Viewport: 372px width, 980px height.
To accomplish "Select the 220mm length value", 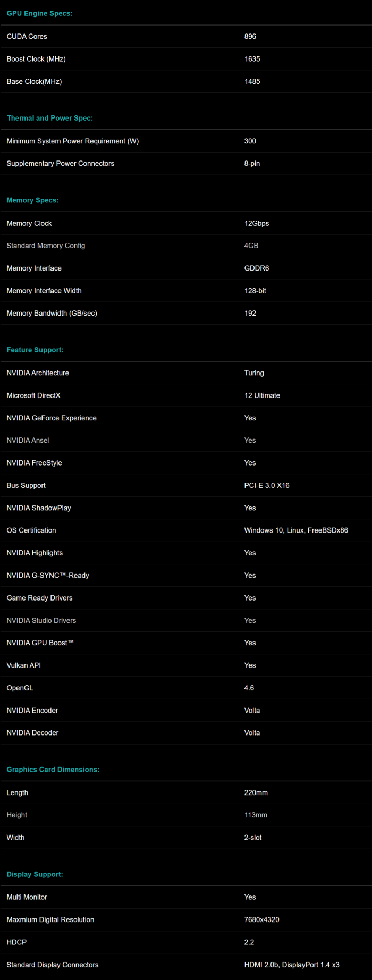I will [x=256, y=792].
